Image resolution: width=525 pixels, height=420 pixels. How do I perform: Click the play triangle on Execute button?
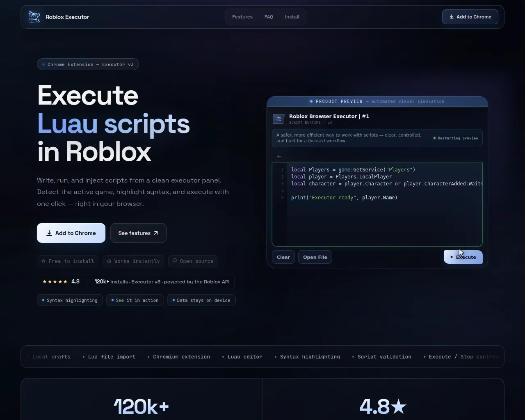pos(452,257)
